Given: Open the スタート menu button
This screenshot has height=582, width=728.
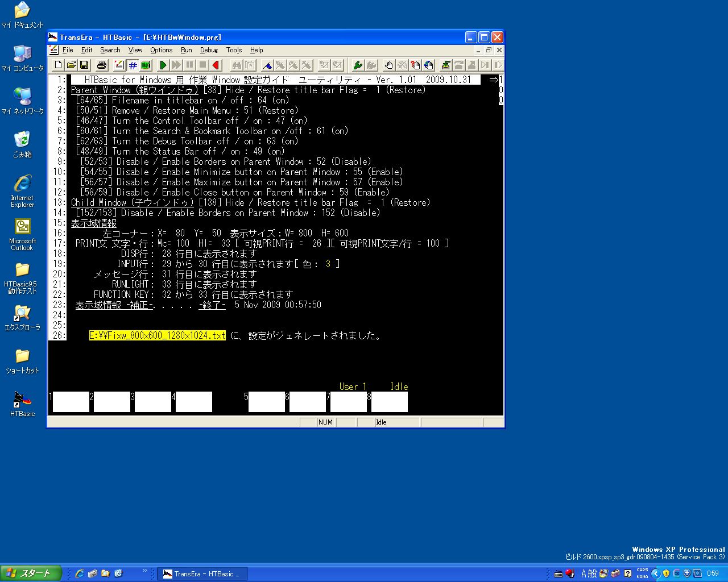Looking at the screenshot, I should (x=31, y=573).
